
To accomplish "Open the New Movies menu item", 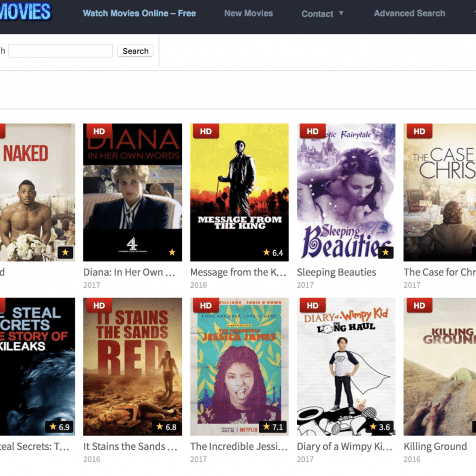I will [248, 13].
